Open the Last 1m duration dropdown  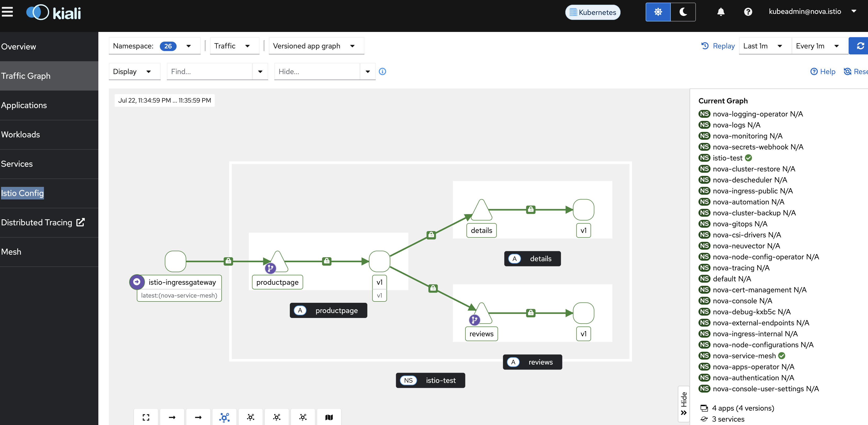click(765, 46)
